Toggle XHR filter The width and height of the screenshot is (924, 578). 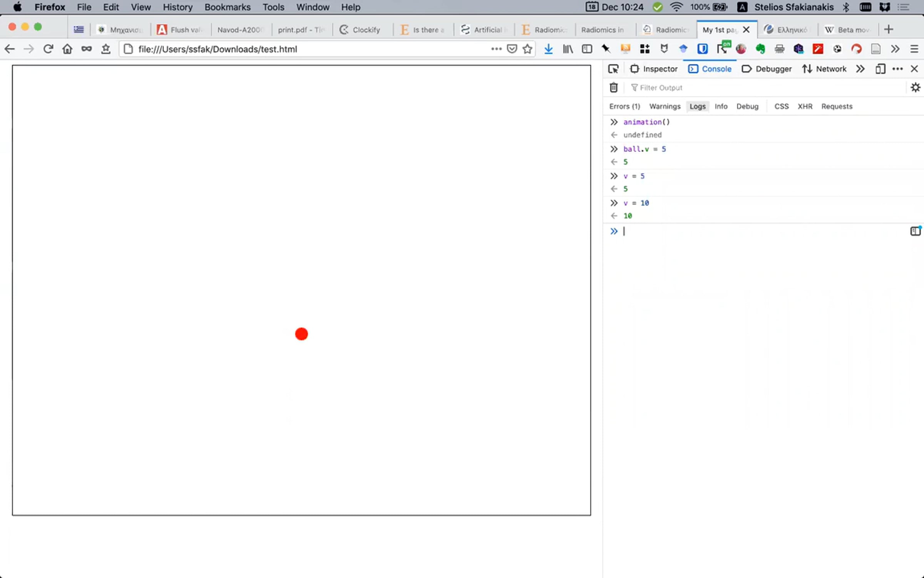805,106
